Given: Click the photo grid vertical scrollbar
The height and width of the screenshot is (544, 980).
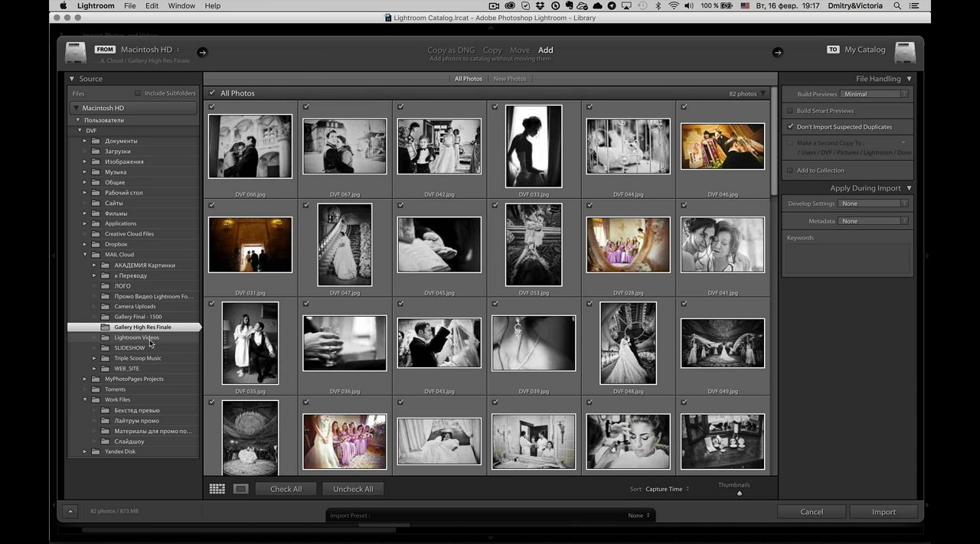Looking at the screenshot, I should (x=773, y=142).
